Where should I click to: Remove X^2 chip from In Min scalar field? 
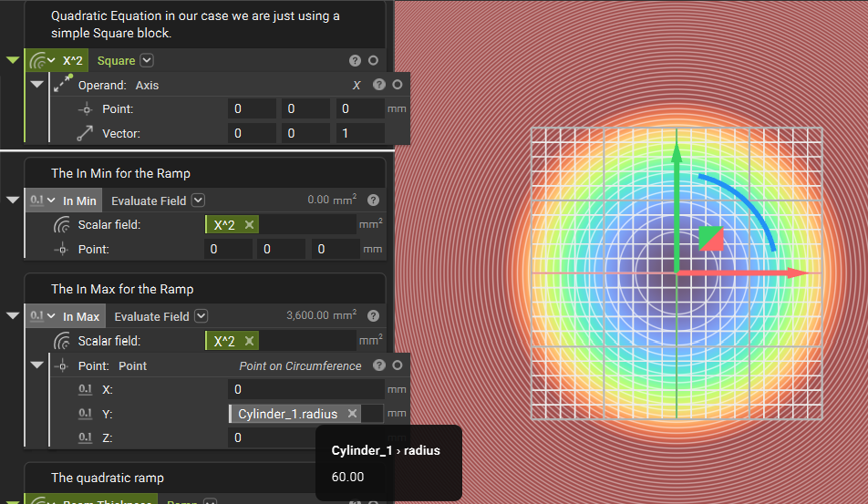[x=250, y=225]
